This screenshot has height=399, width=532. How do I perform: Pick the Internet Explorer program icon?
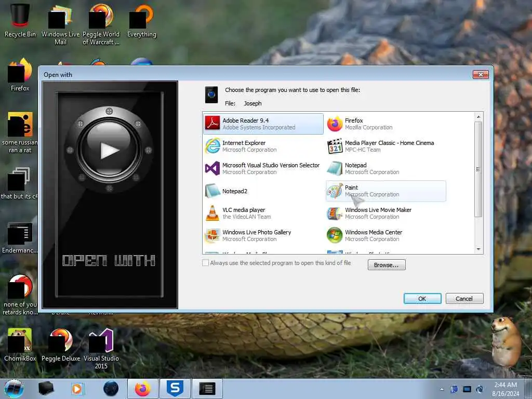coord(212,146)
